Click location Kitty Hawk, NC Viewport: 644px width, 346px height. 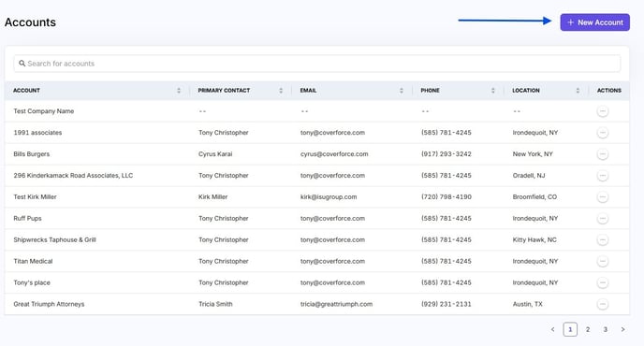[x=534, y=239]
